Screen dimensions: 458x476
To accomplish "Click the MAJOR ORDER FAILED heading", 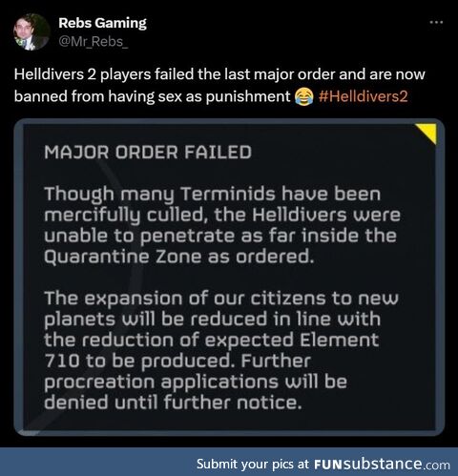I will pos(148,152).
